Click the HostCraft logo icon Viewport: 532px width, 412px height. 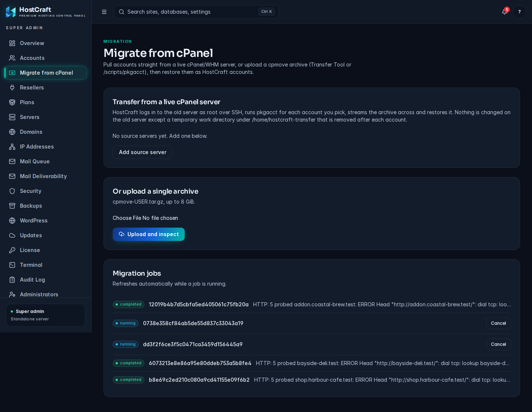(11, 12)
